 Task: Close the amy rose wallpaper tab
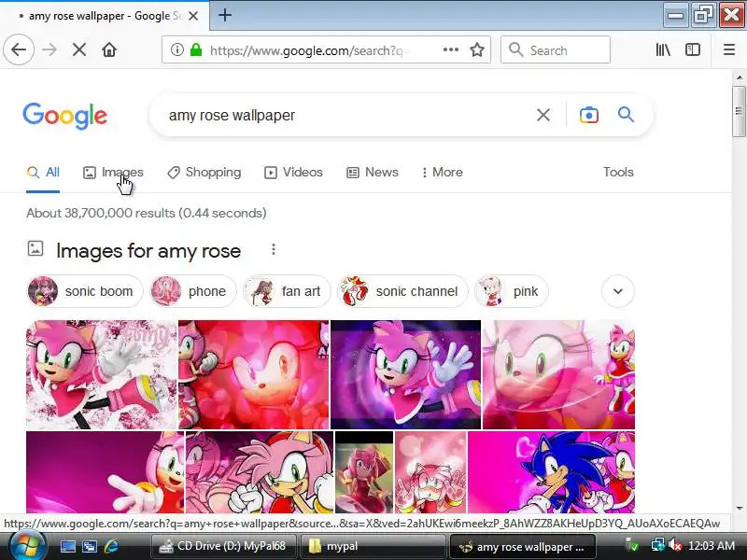coord(193,16)
